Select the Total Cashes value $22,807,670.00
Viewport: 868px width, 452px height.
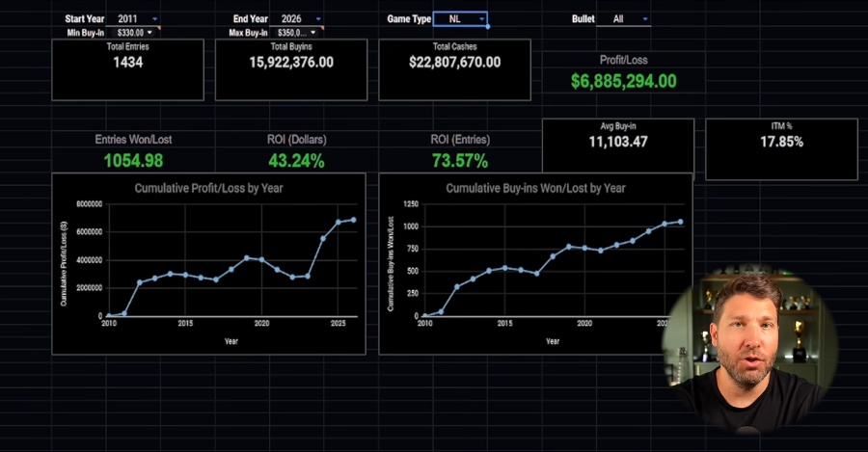click(x=454, y=62)
